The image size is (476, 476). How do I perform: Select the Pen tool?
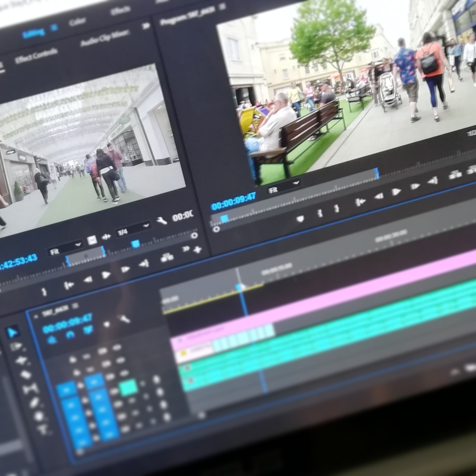point(34,402)
